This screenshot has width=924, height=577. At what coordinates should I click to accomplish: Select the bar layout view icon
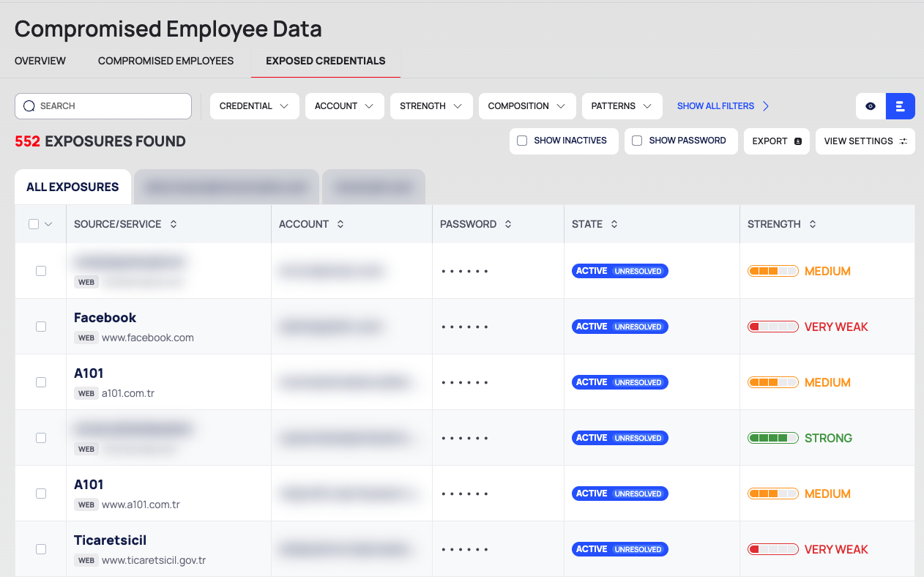coord(901,106)
